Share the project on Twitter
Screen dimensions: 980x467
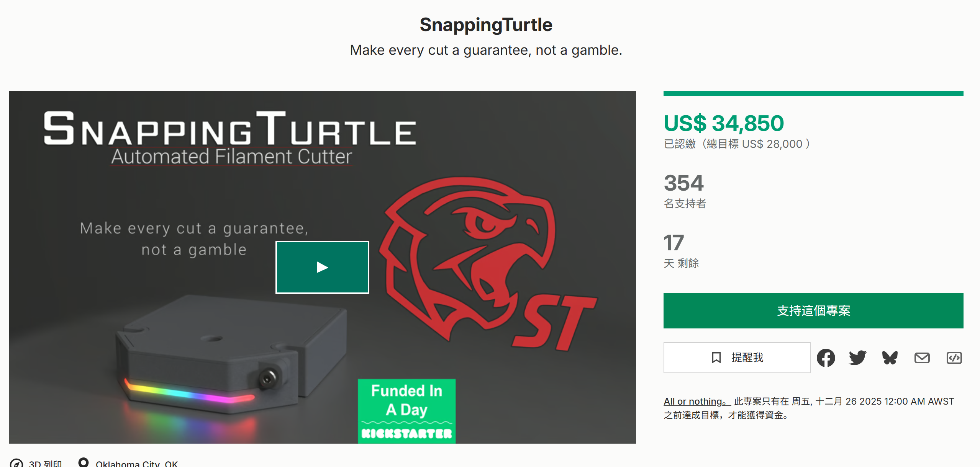pos(857,358)
